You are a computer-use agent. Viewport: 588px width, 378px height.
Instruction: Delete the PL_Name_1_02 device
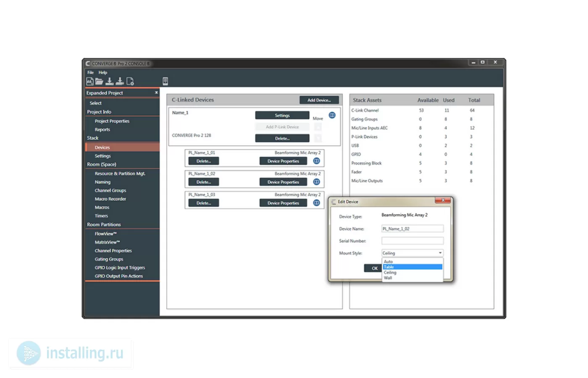coord(204,182)
